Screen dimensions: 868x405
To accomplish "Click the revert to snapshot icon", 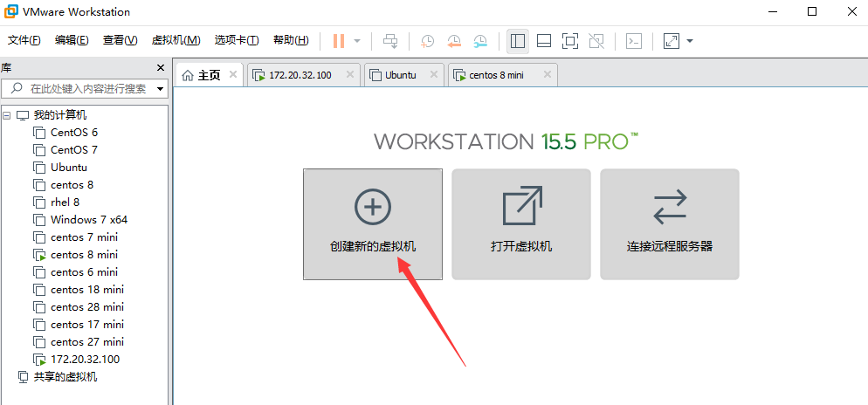I will point(454,41).
